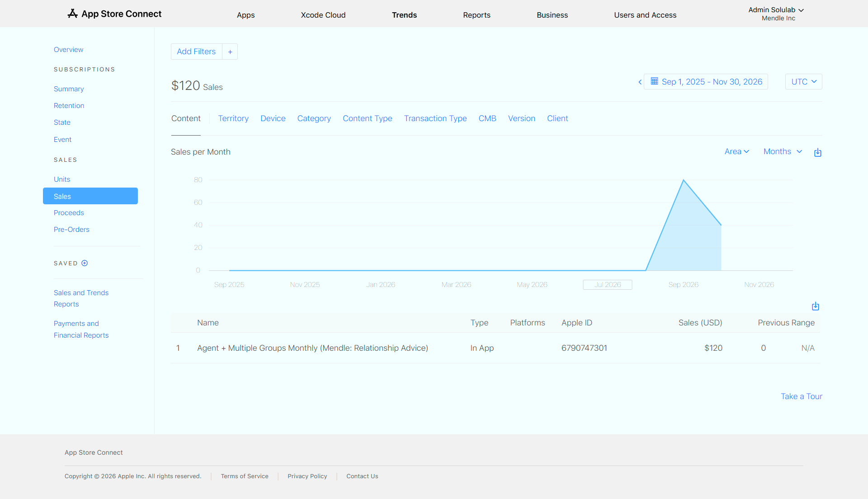Click the Add Filters button
The width and height of the screenshot is (868, 499).
[196, 52]
